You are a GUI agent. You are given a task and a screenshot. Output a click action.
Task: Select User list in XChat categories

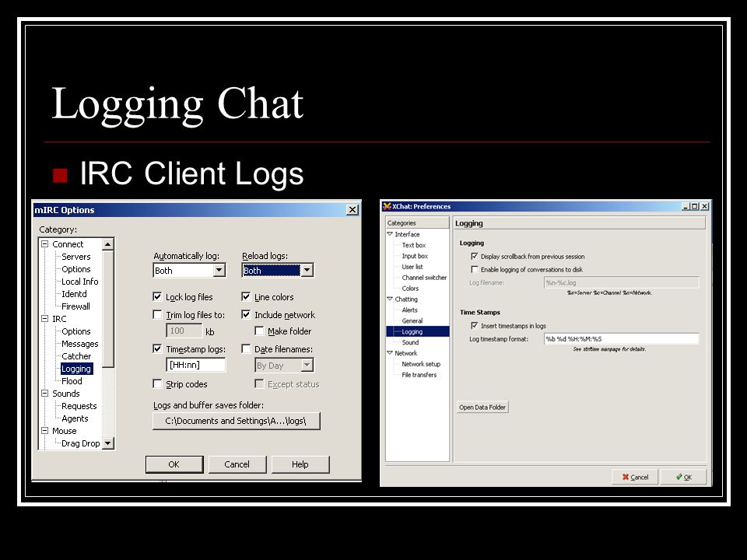412,267
